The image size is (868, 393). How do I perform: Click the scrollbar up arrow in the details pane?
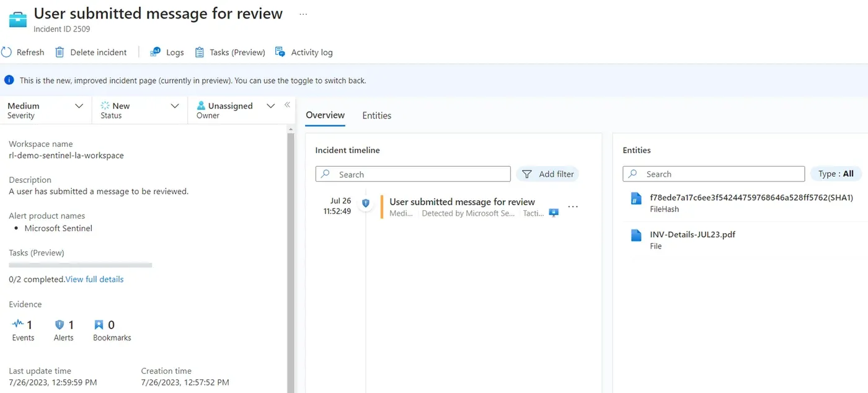pos(291,128)
